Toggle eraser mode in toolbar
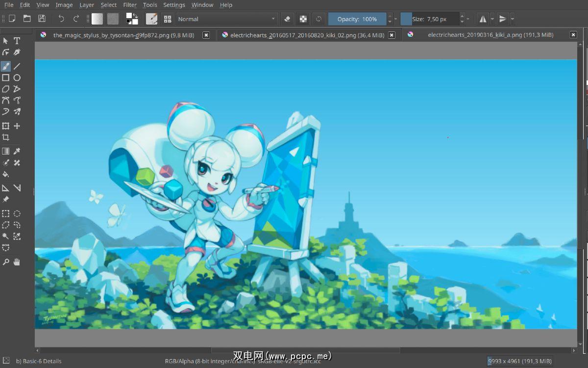Image resolution: width=588 pixels, height=368 pixels. (x=288, y=19)
